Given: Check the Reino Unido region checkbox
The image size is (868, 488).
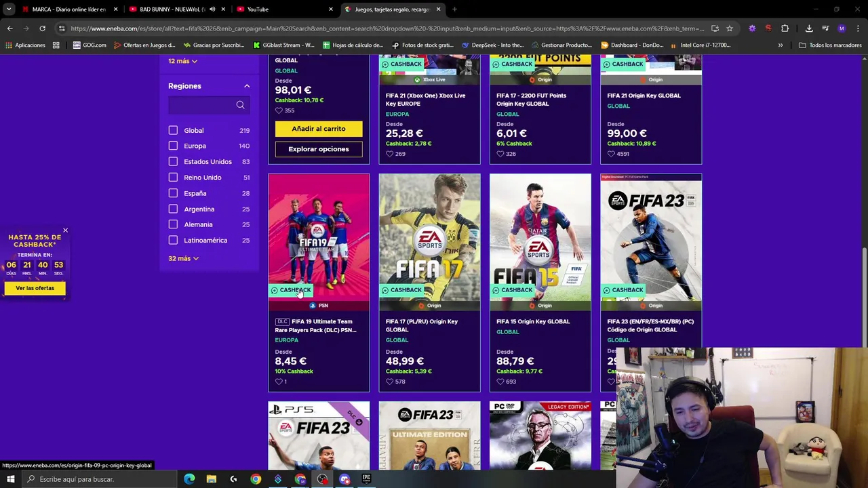Looking at the screenshot, I should [x=173, y=178].
